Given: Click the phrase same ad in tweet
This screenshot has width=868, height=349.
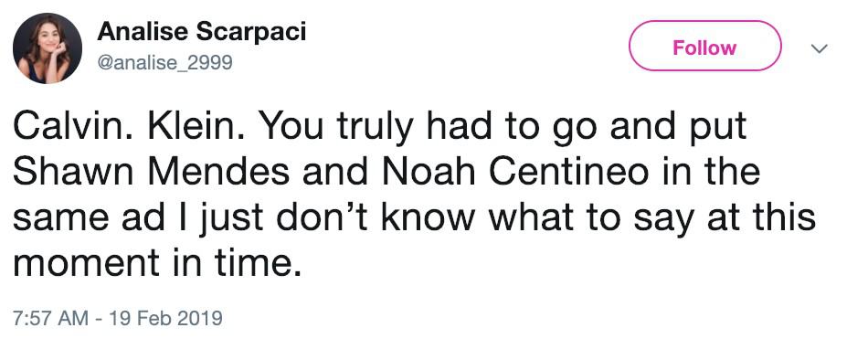Looking at the screenshot, I should pyautogui.click(x=89, y=217).
